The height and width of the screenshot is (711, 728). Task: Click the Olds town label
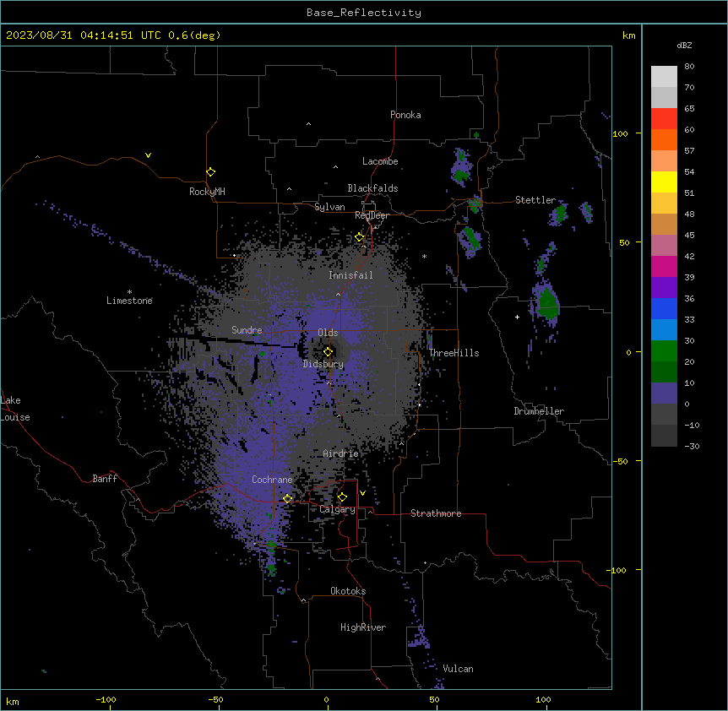tap(328, 333)
